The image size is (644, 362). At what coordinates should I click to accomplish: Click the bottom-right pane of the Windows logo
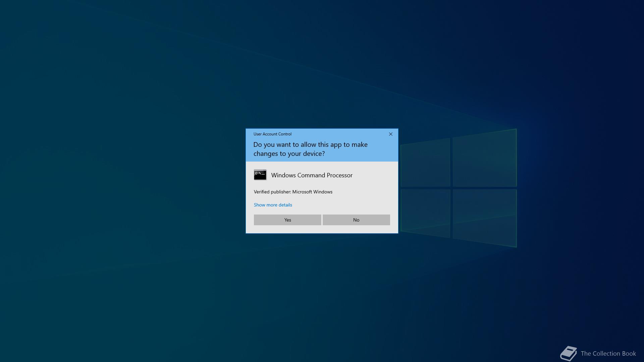[x=485, y=218]
